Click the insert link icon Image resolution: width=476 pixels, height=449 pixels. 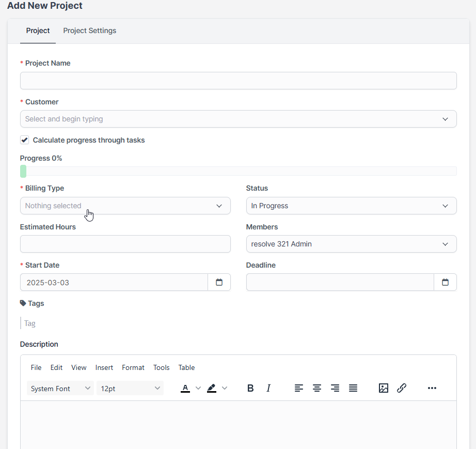click(x=402, y=388)
